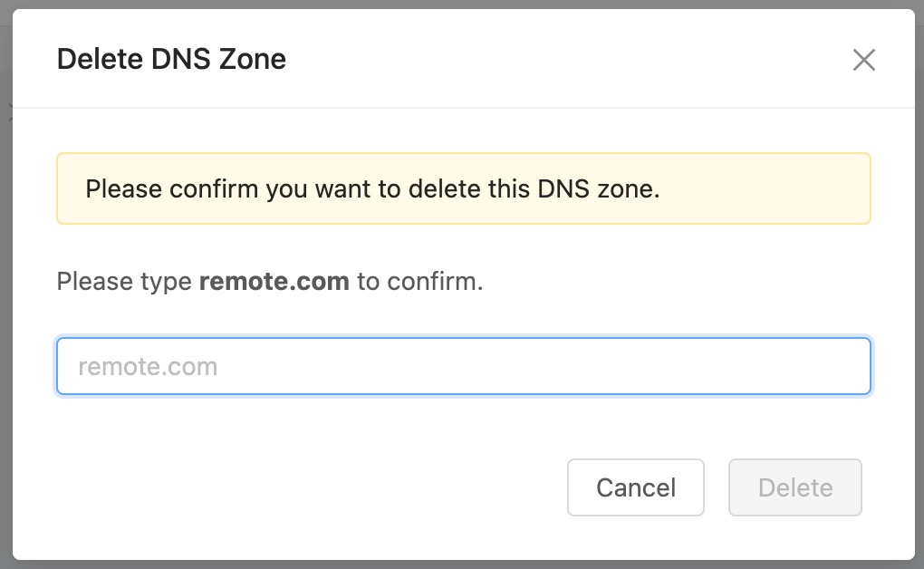Click the disabled Delete button
The height and width of the screenshot is (569, 924).
(794, 487)
